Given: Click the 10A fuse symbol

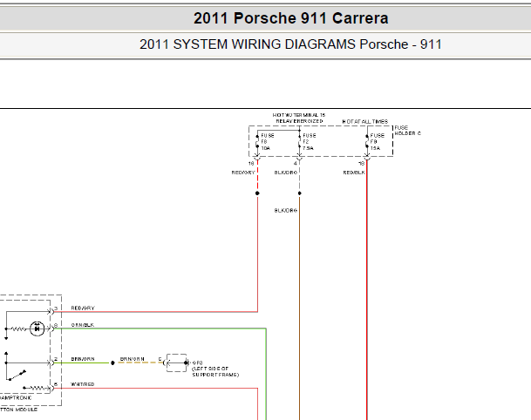Looking at the screenshot, I should coord(257,141).
